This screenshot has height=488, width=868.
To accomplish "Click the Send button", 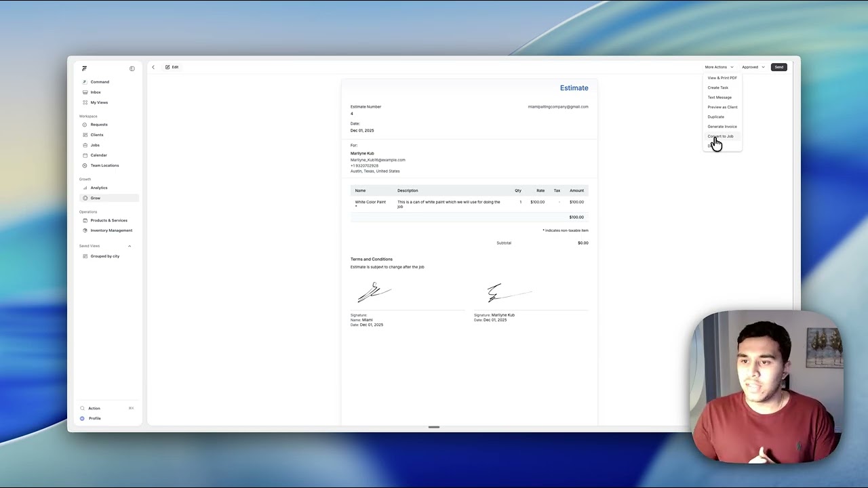I will tap(779, 67).
